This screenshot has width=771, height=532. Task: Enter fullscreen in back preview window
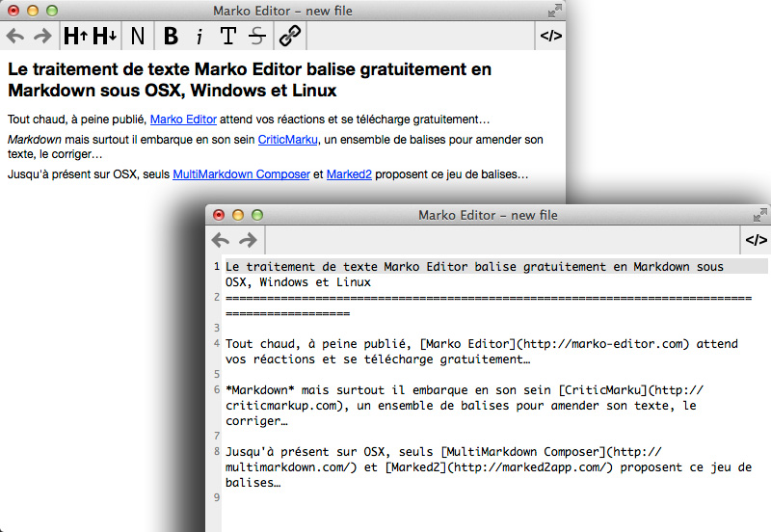click(x=555, y=11)
